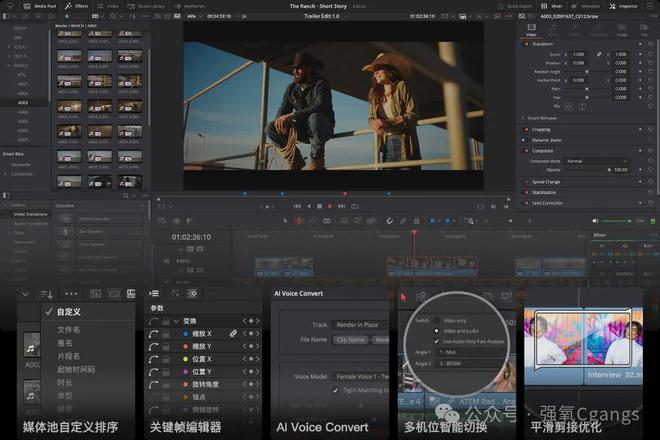Click the Render in Place track button
Viewport: 660px width, 440px height.
click(358, 324)
